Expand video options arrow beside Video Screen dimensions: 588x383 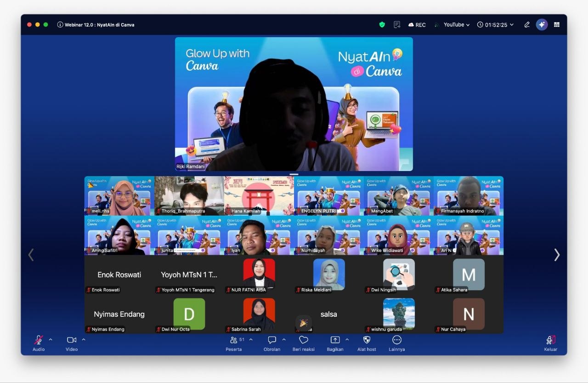(x=84, y=340)
